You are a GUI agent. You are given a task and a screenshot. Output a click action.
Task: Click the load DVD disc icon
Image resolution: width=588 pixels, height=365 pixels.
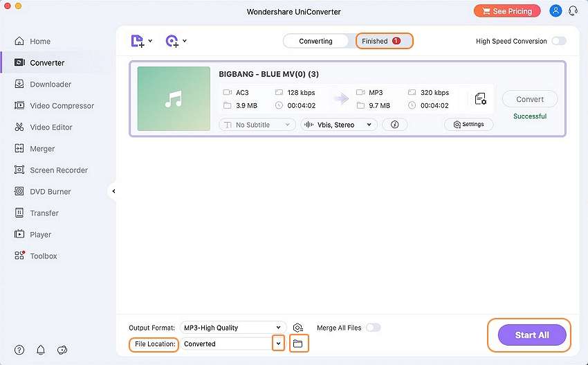click(x=172, y=41)
